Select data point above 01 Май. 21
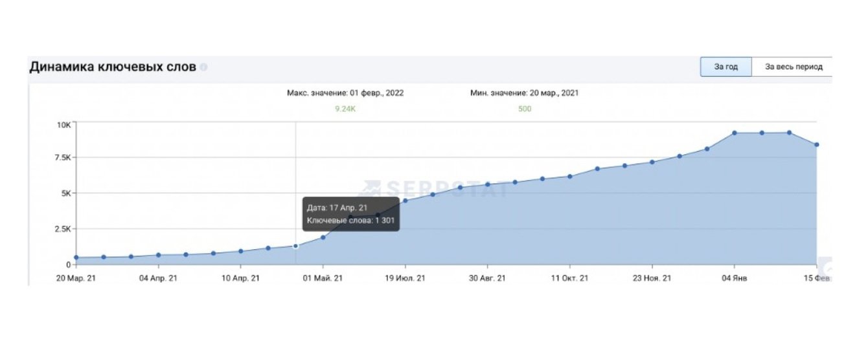This screenshot has width=868, height=341. [323, 237]
